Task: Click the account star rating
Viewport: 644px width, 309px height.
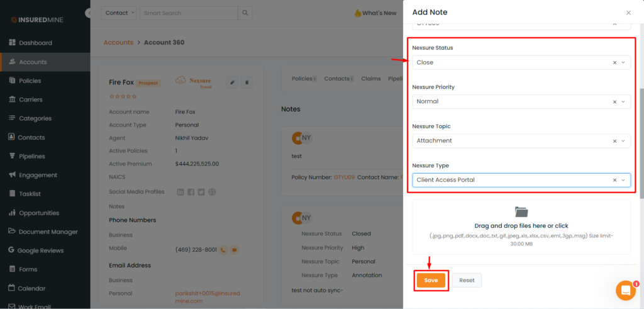Action: pos(123,96)
